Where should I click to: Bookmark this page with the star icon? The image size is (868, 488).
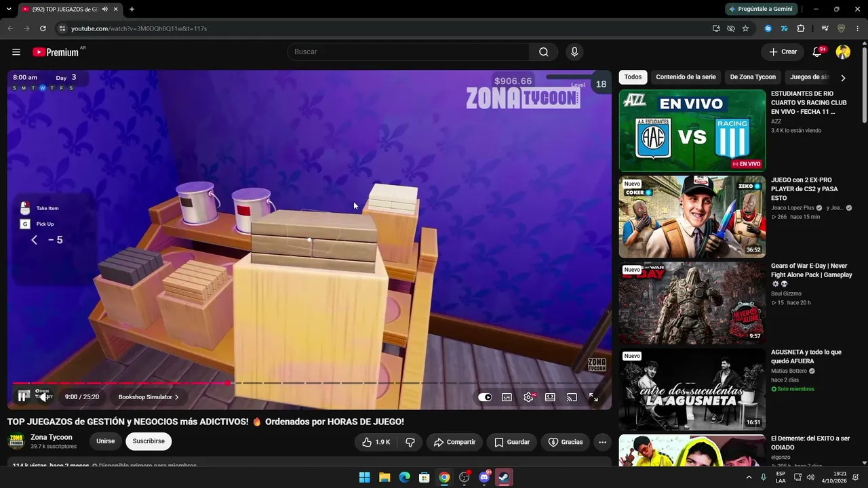[745, 28]
